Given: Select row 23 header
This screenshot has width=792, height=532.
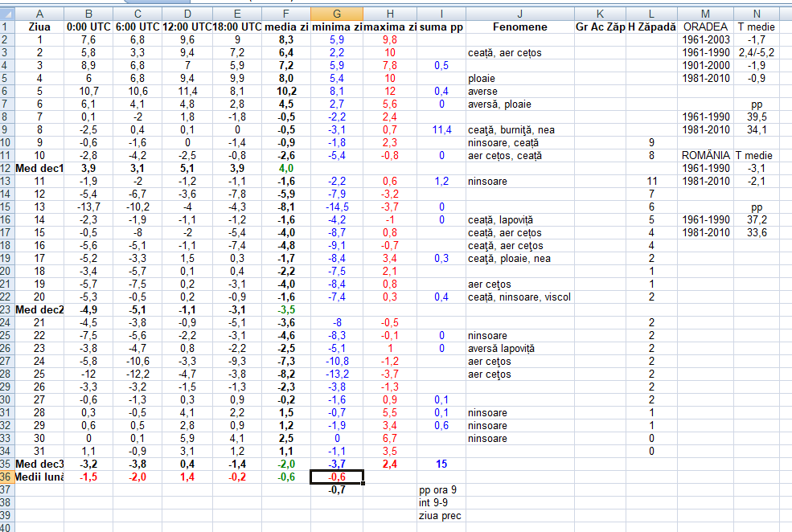Looking at the screenshot, I should click(x=6, y=310).
